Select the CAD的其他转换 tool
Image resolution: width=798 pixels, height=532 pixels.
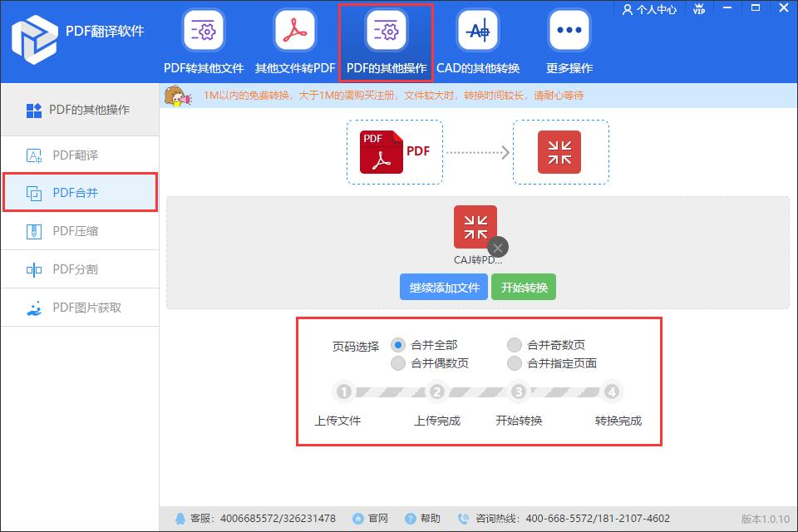[476, 37]
